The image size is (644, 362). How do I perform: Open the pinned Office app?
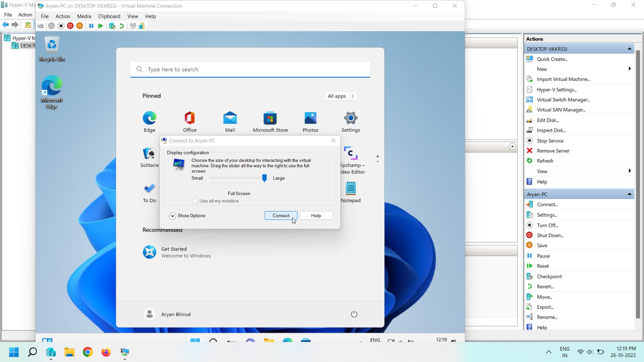point(189,122)
